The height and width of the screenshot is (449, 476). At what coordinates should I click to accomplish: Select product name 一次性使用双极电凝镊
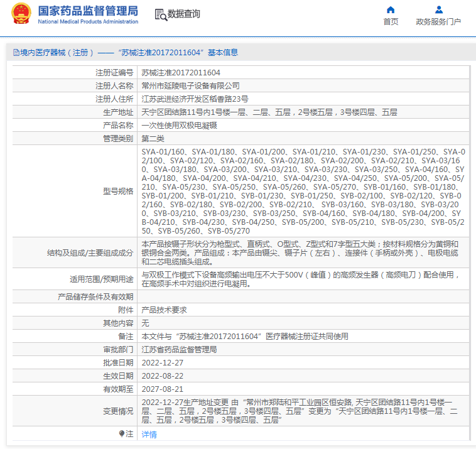click(x=179, y=126)
